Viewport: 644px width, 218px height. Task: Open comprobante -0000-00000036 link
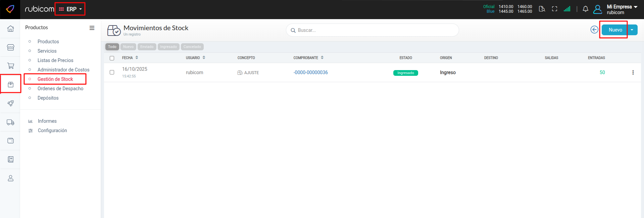click(310, 72)
